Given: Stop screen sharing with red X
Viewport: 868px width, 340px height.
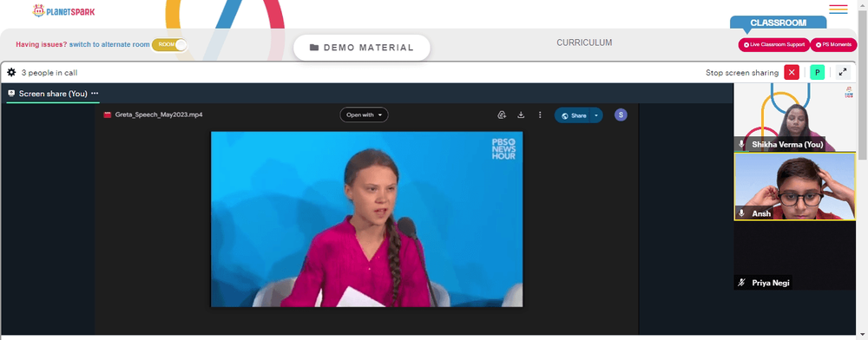Looking at the screenshot, I should pos(792,72).
